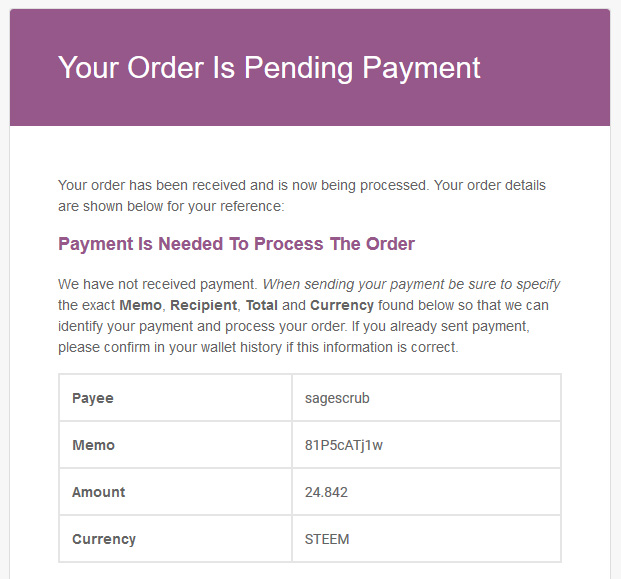Click 'Payment Is Needed To Process The Order' heading

(236, 244)
